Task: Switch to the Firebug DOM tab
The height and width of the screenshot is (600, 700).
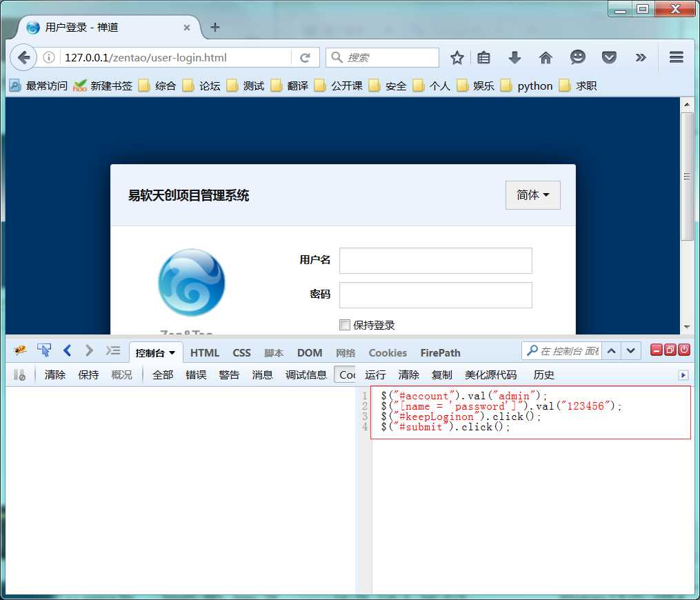Action: tap(310, 352)
